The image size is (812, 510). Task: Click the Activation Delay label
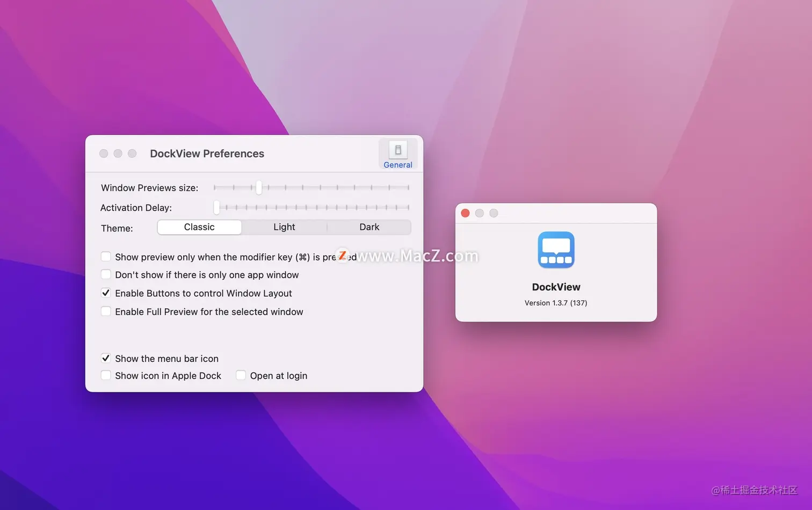[136, 208]
